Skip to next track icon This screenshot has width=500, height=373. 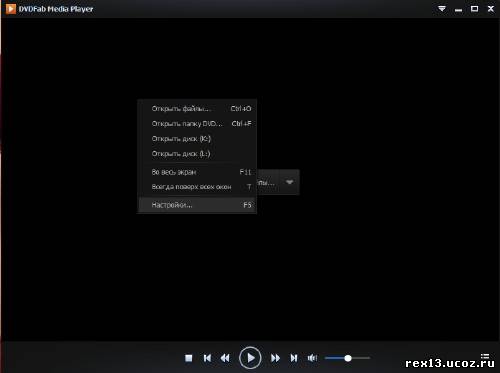coord(294,358)
